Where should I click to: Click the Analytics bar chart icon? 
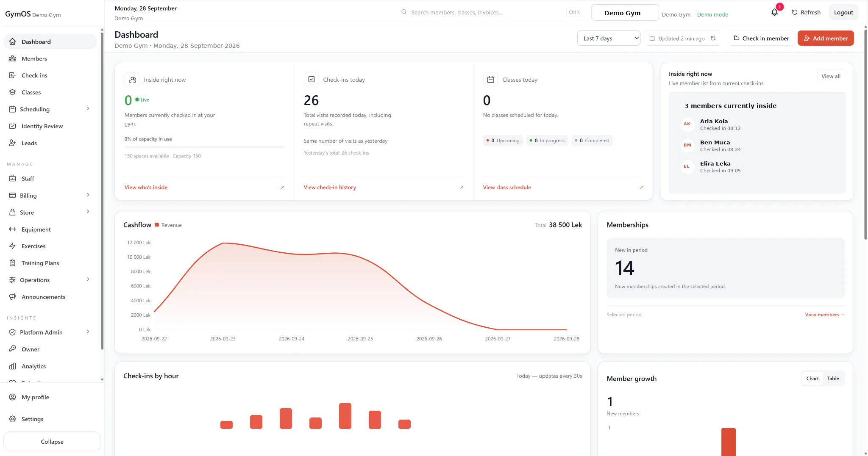click(x=13, y=366)
